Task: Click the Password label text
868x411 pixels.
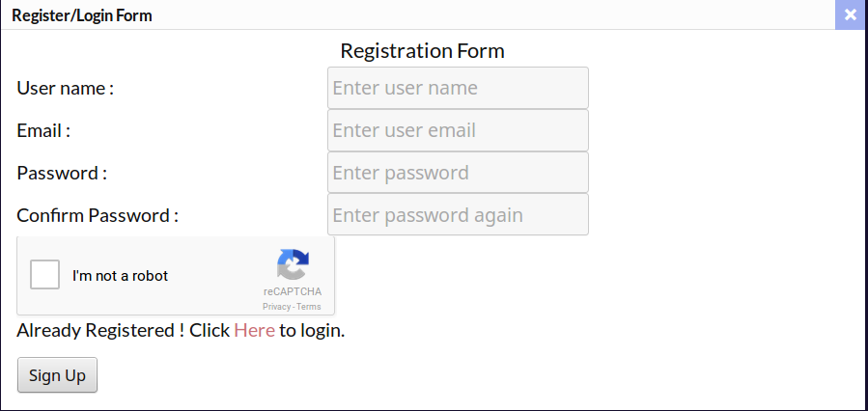Action: (61, 173)
